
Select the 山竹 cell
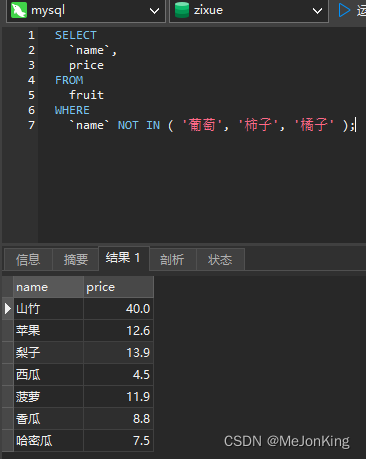48,309
